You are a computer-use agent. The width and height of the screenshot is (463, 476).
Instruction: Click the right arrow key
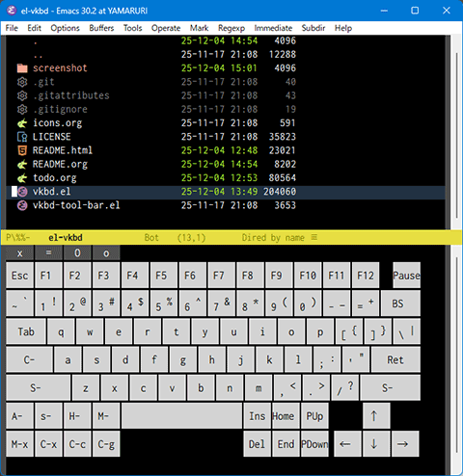coord(405,444)
